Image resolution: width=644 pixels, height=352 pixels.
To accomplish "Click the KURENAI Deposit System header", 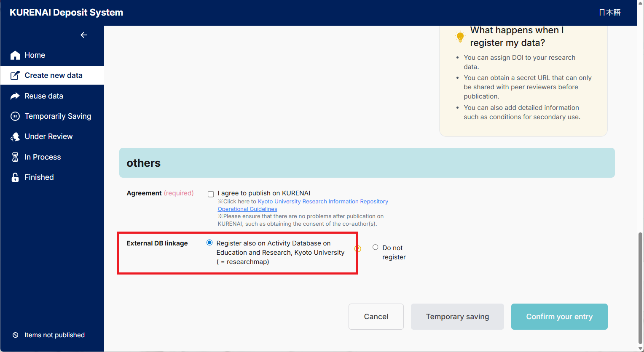I will (x=66, y=12).
